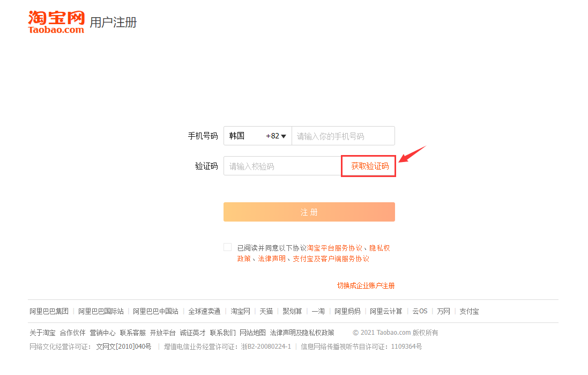588x375 pixels.
Task: Open 淘宝平台服务协议 link
Action: tap(334, 248)
